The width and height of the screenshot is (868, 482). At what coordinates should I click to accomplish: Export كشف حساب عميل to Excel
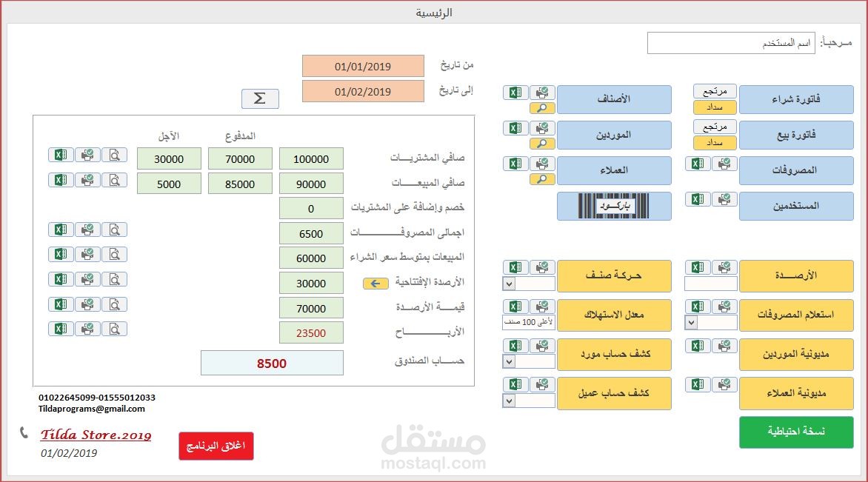click(x=515, y=384)
